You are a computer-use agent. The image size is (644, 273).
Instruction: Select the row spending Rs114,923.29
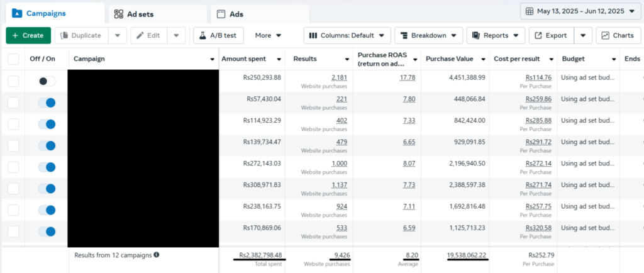pyautogui.click(x=14, y=124)
